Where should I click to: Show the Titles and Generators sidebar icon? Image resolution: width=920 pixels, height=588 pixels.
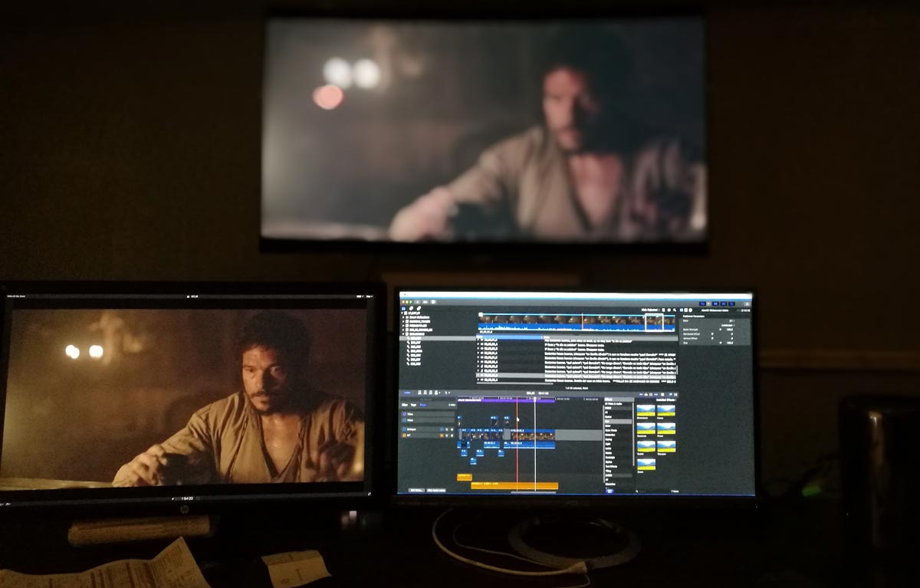tap(419, 308)
